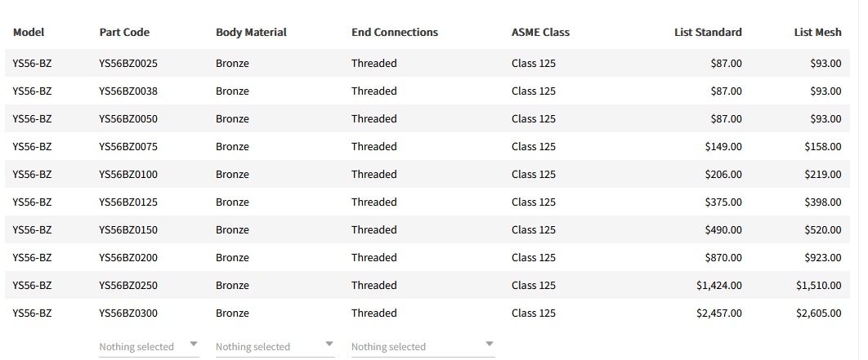Screen dimensions: 868x360
Task: Click the $375.00 list standard price
Action: click(x=723, y=202)
